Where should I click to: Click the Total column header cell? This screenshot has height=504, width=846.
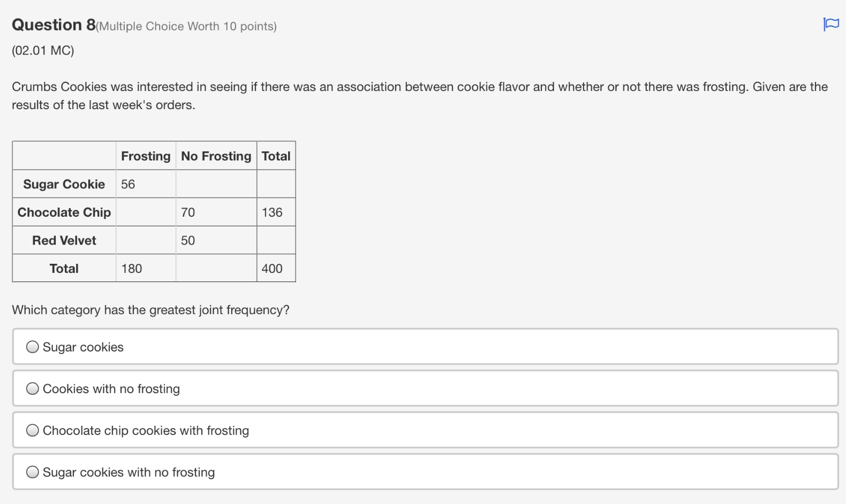(x=276, y=156)
